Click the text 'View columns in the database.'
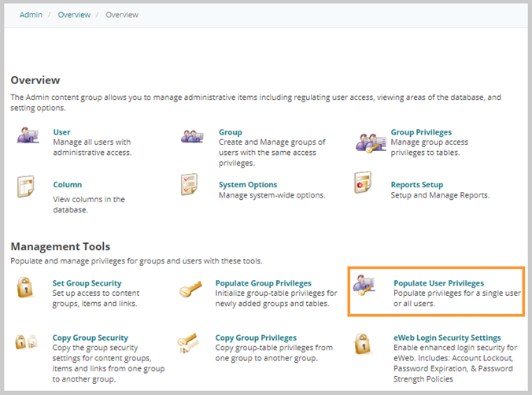The height and width of the screenshot is (395, 532). (x=89, y=205)
